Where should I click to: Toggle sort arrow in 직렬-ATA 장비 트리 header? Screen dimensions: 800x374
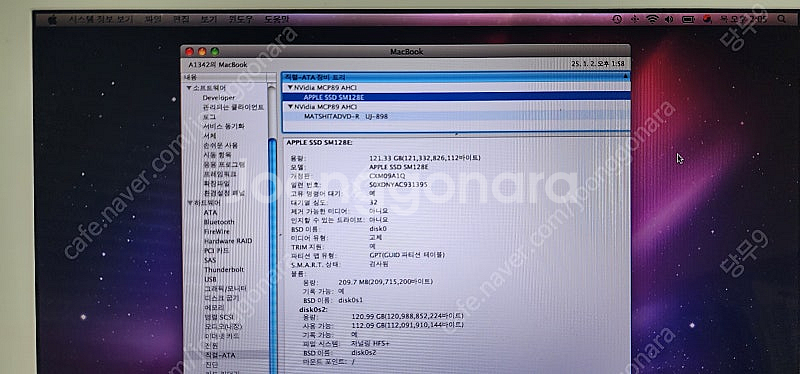click(626, 77)
